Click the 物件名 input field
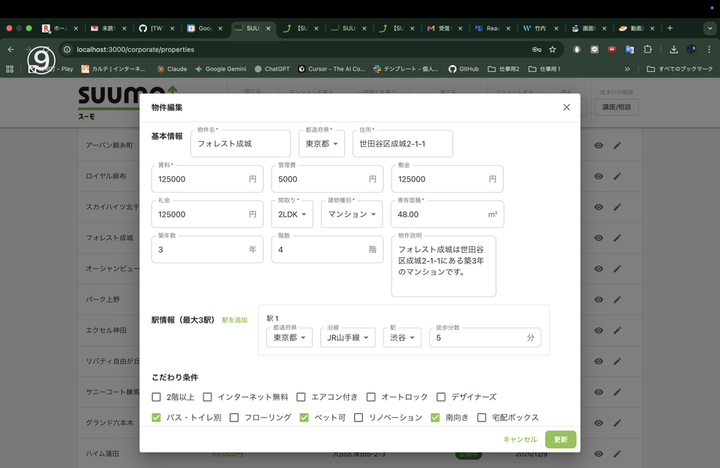The width and height of the screenshot is (720, 468). pyautogui.click(x=240, y=144)
